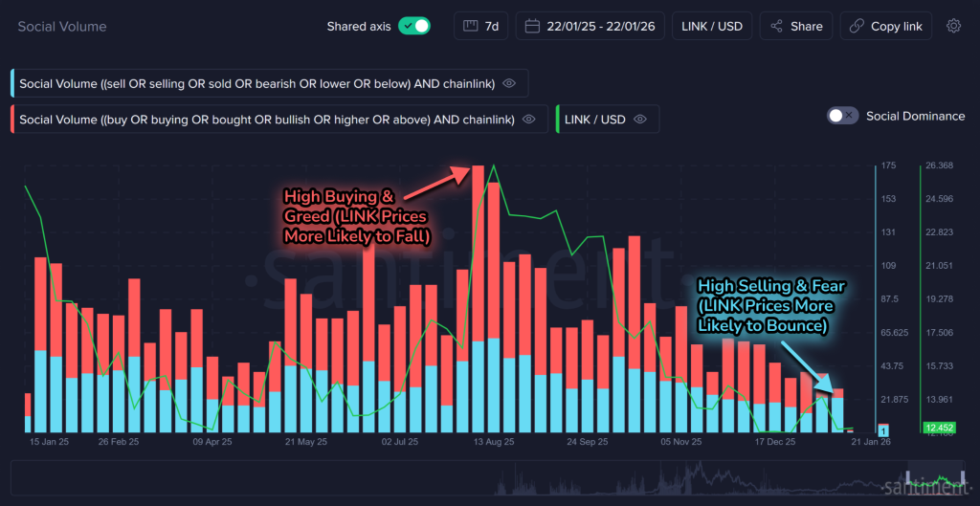Screen dimensions: 980x506
Task: Open the LINK / USD asset selector
Action: click(712, 27)
